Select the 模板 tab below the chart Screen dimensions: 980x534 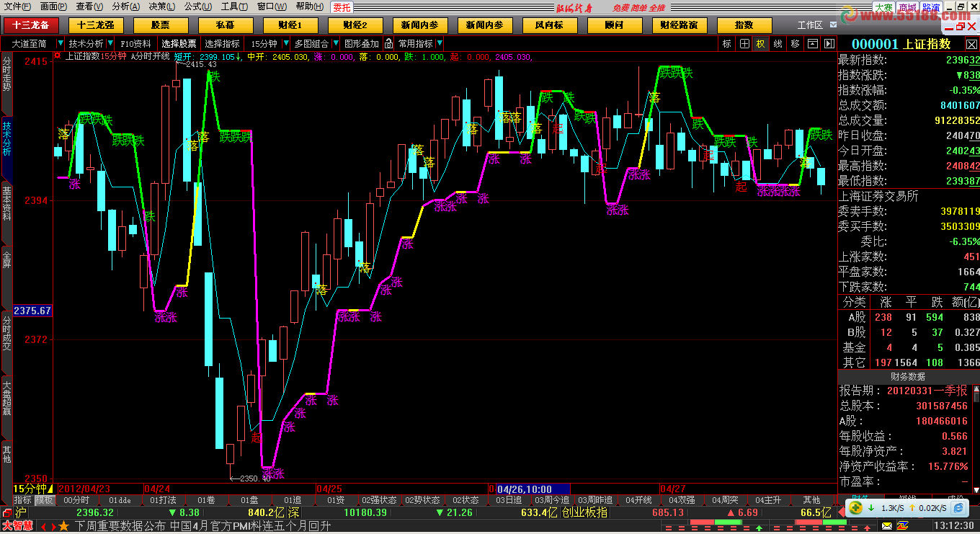click(x=45, y=500)
